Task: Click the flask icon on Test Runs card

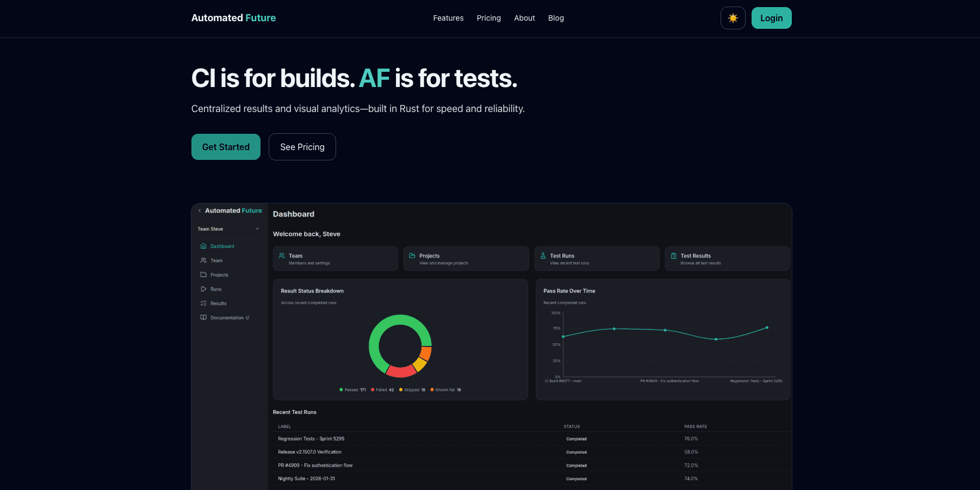Action: pos(543,255)
